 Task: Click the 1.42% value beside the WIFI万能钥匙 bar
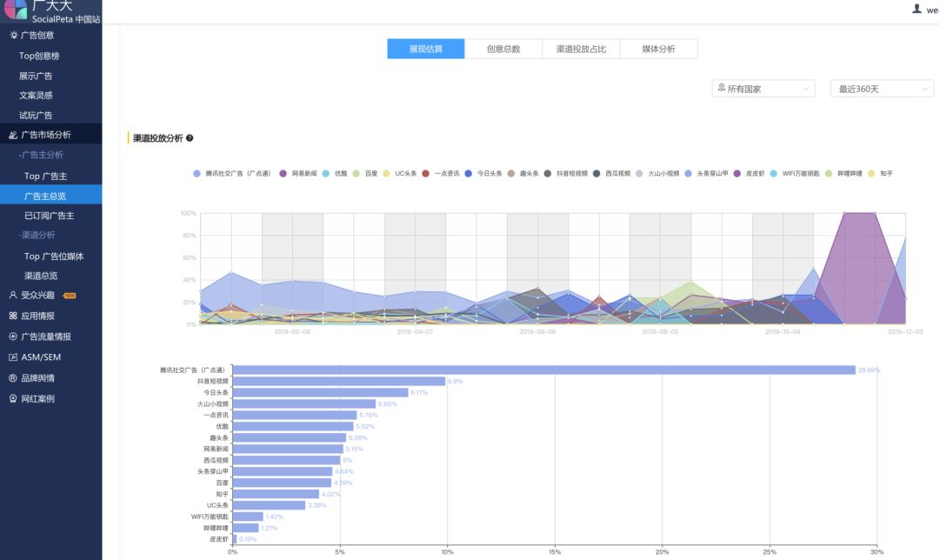(274, 517)
